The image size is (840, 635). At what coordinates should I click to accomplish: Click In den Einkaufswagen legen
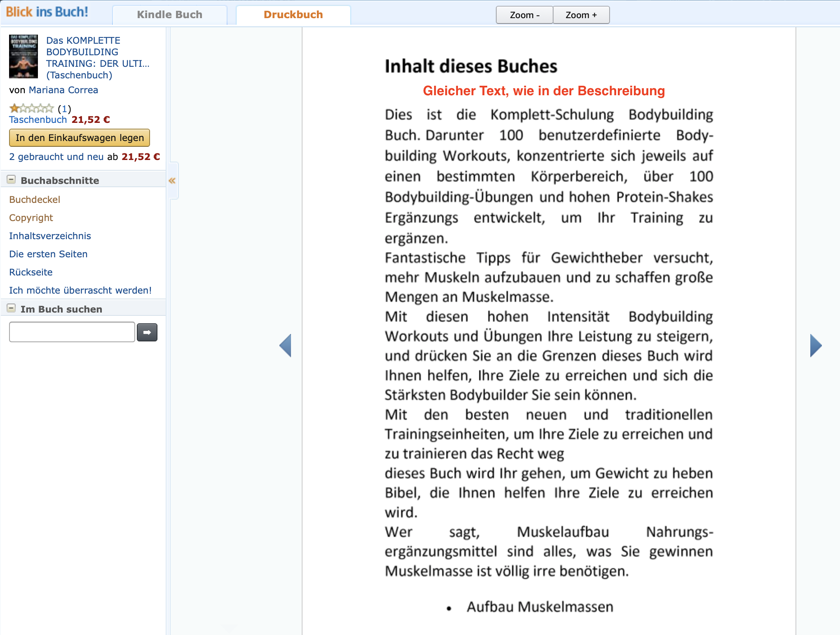pos(79,138)
